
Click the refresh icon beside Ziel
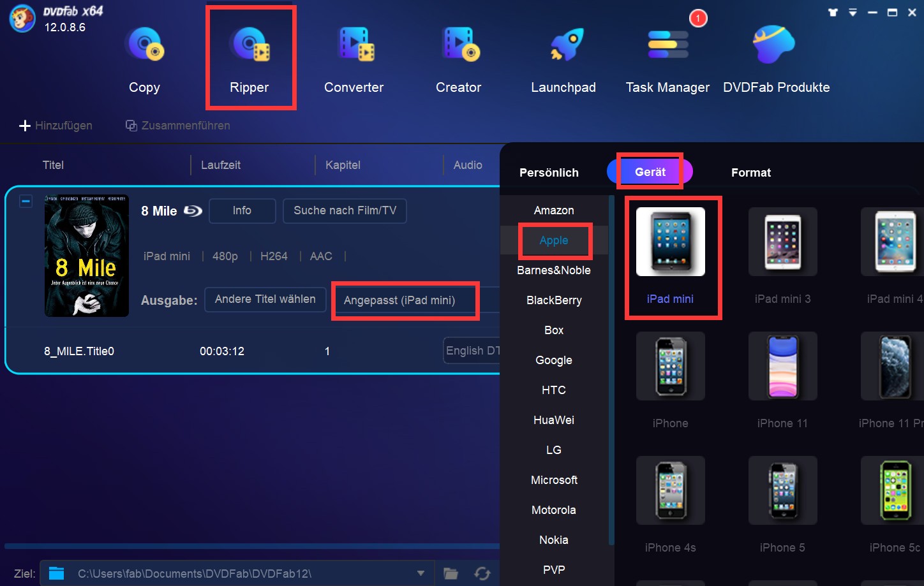[x=483, y=573]
